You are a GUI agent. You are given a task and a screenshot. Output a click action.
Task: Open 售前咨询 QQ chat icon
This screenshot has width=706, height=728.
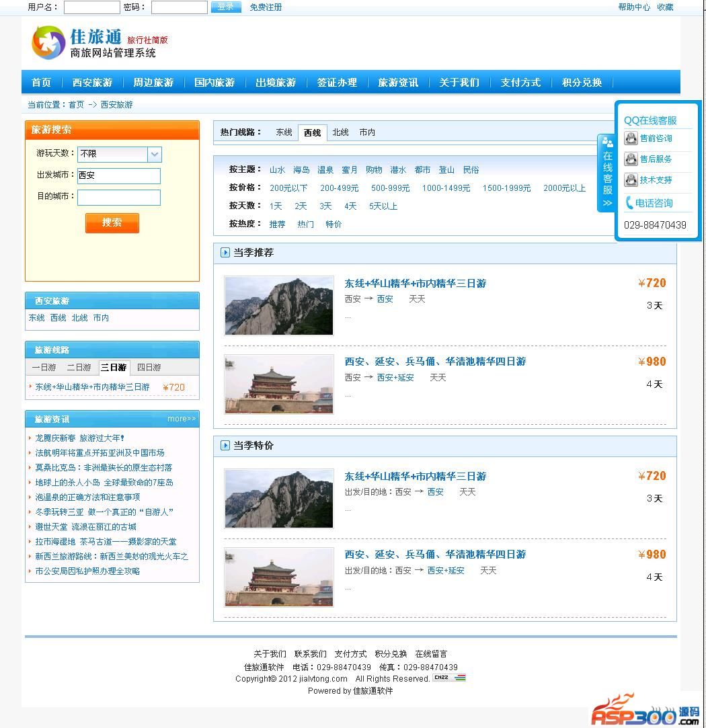630,138
